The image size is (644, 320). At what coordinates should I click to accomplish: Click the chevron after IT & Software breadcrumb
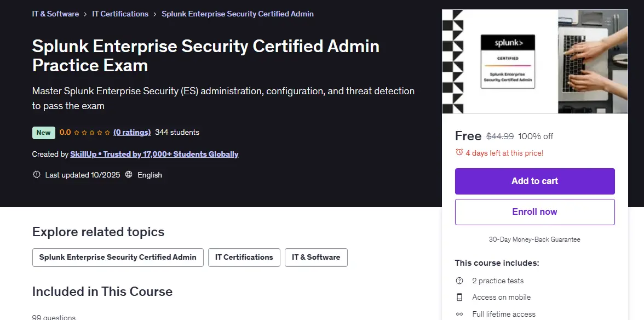tap(85, 14)
